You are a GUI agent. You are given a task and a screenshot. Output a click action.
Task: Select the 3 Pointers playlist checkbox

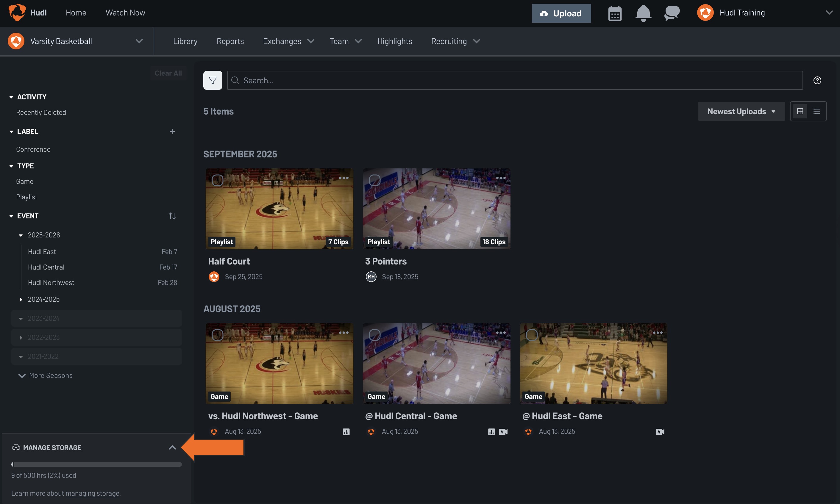(x=374, y=180)
